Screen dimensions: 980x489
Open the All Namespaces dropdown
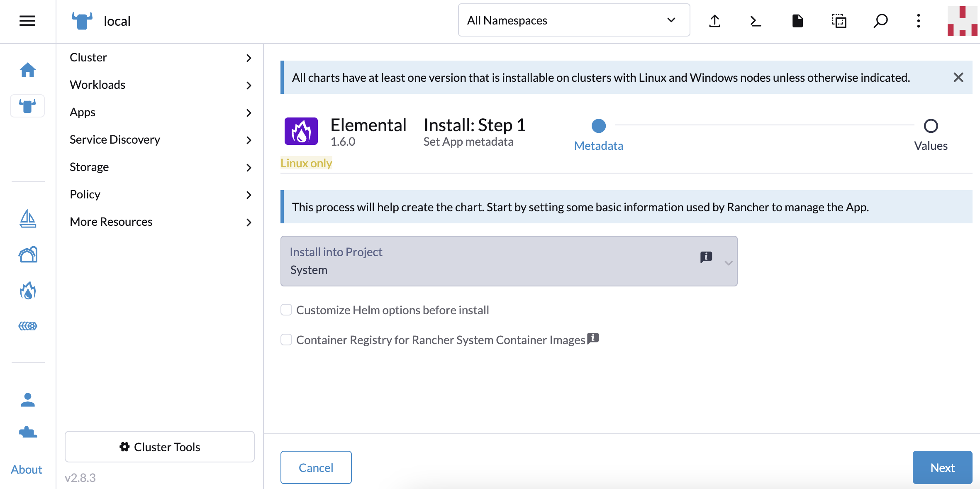[574, 20]
